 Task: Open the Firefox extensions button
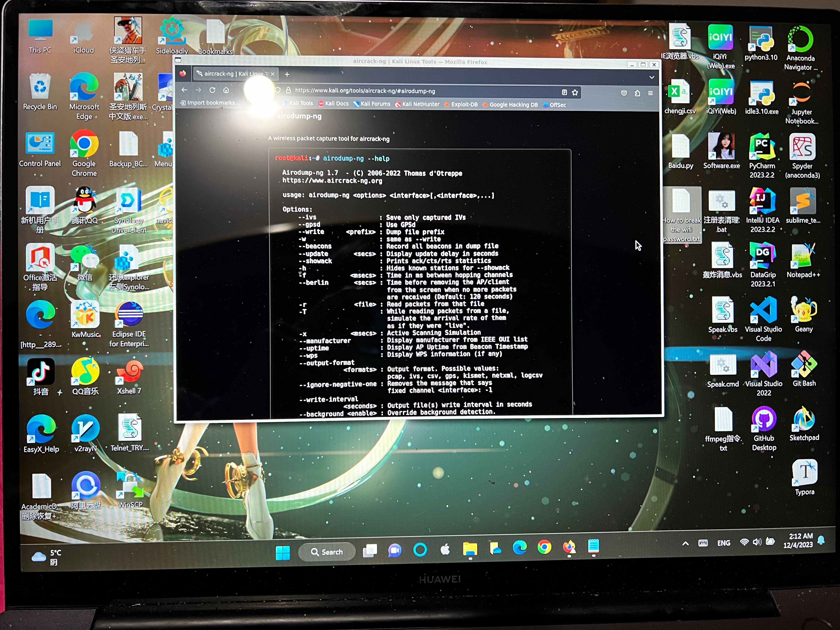[637, 93]
